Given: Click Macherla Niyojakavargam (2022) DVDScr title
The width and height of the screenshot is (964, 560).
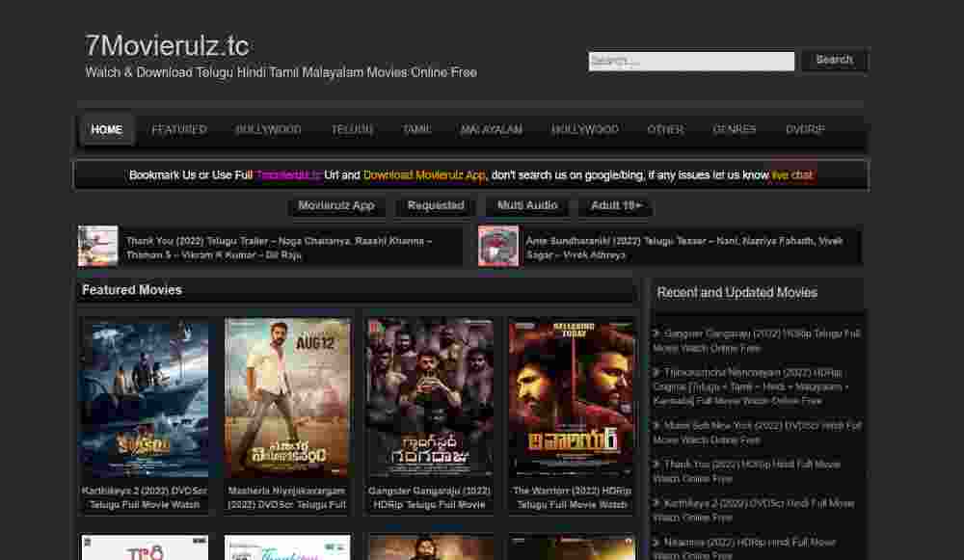Looking at the screenshot, I should 287,498.
